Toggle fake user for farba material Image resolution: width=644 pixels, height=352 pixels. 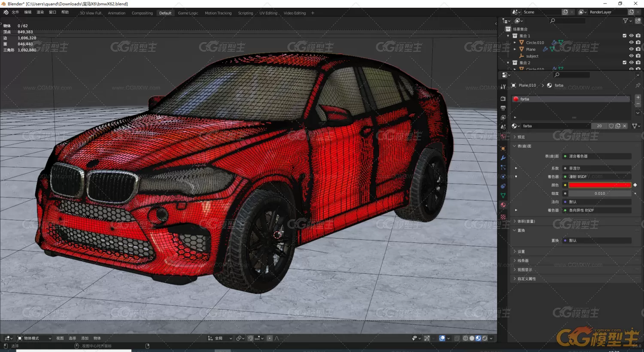611,126
